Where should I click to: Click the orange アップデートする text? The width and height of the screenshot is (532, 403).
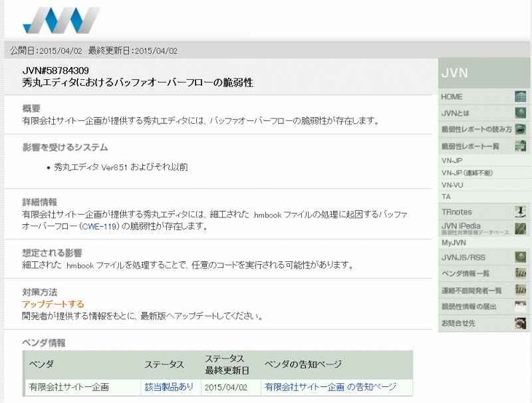[x=53, y=304]
